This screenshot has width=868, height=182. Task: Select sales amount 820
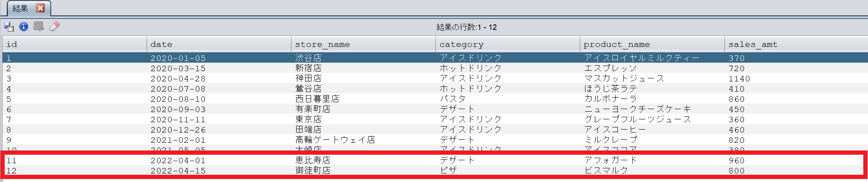[x=737, y=140]
